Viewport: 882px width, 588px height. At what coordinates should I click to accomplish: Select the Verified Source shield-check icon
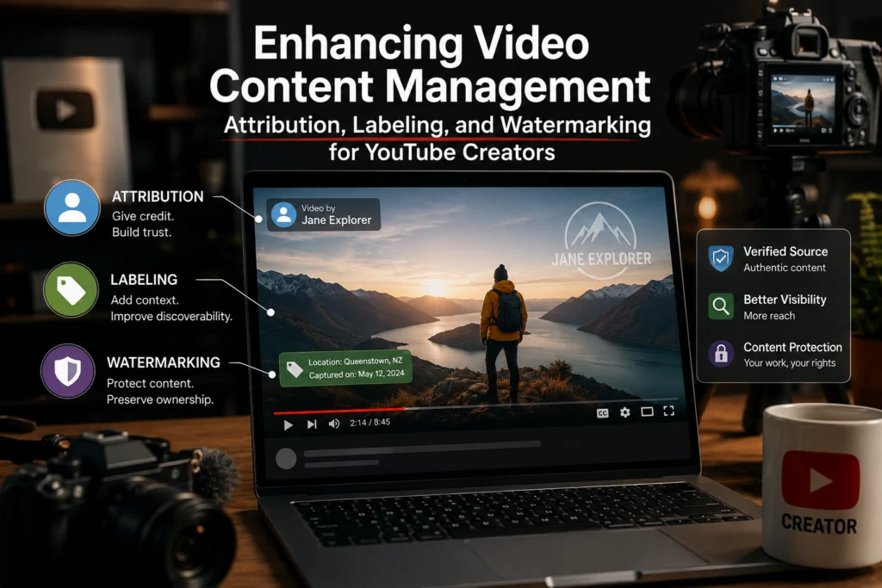tap(721, 258)
